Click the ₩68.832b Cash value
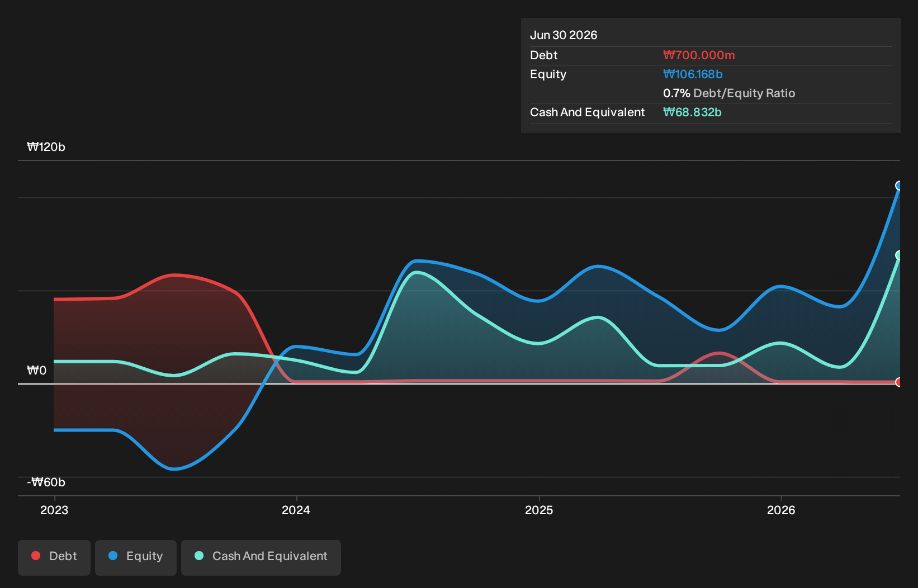 (x=692, y=112)
